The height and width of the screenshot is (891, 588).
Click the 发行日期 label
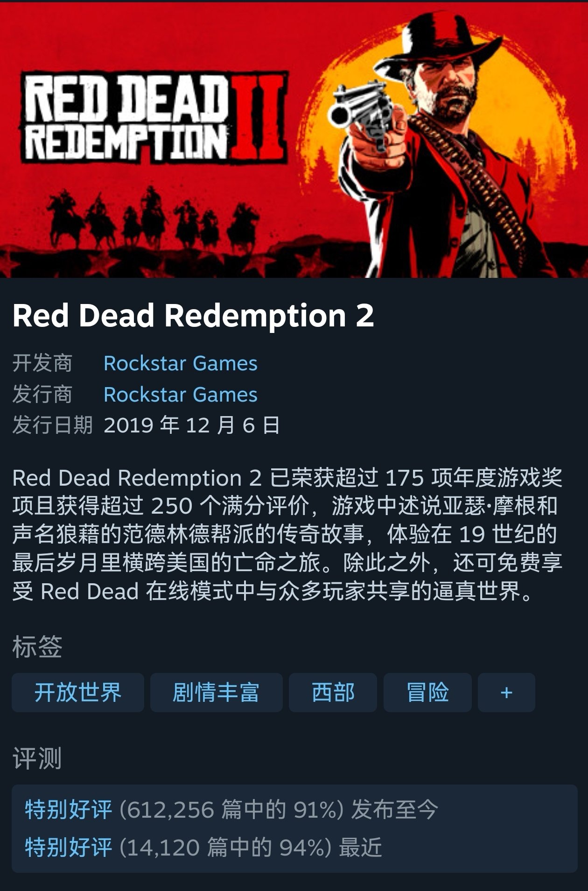click(52, 425)
